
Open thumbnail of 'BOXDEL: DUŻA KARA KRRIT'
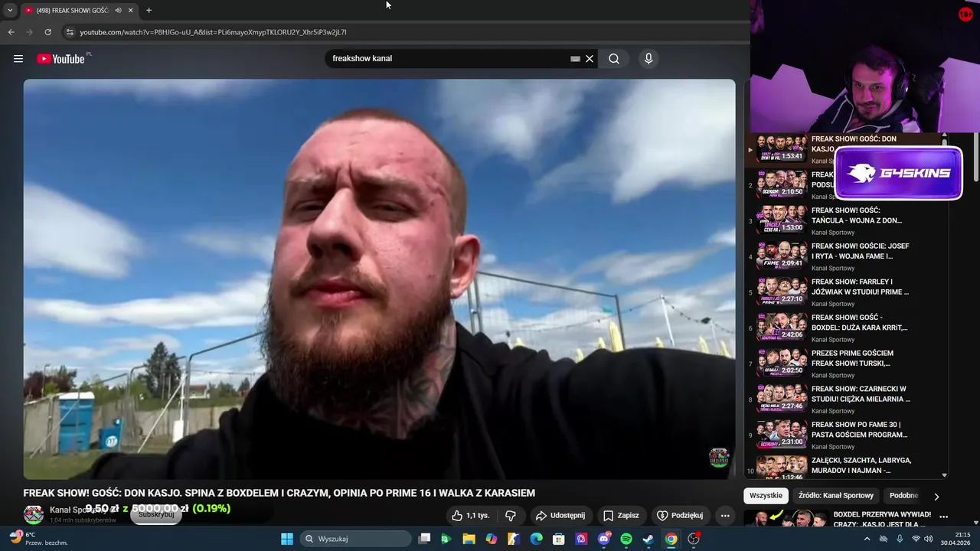[781, 328]
